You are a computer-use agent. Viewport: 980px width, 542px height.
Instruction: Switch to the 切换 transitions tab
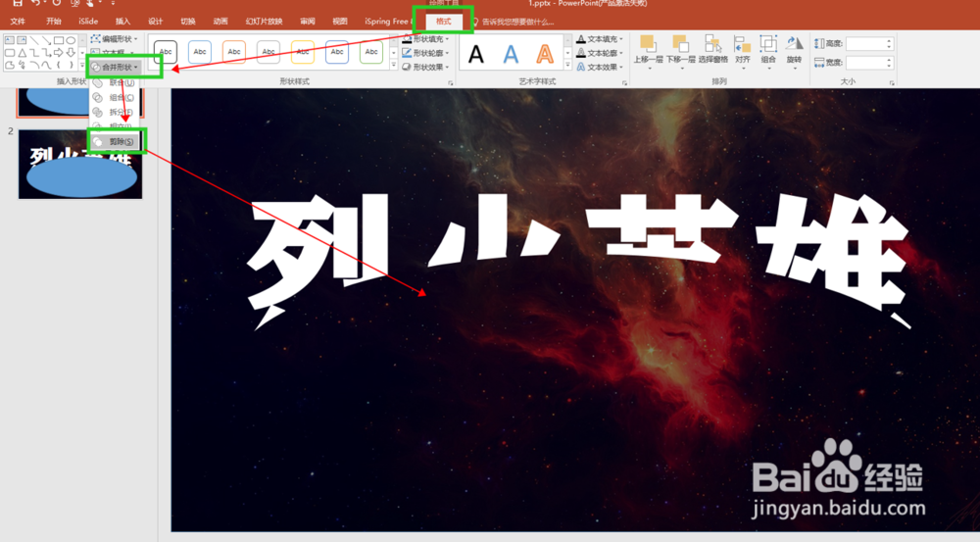188,22
